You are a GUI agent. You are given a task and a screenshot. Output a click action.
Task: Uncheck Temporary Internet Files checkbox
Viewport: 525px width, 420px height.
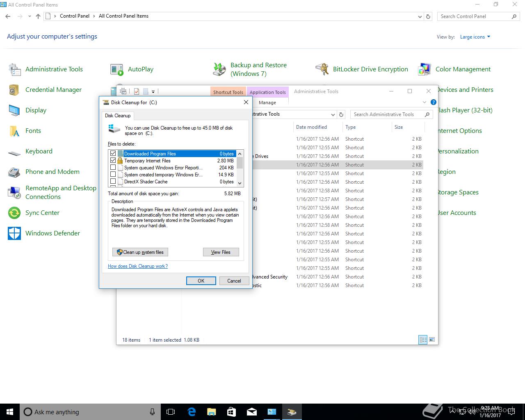[113, 160]
